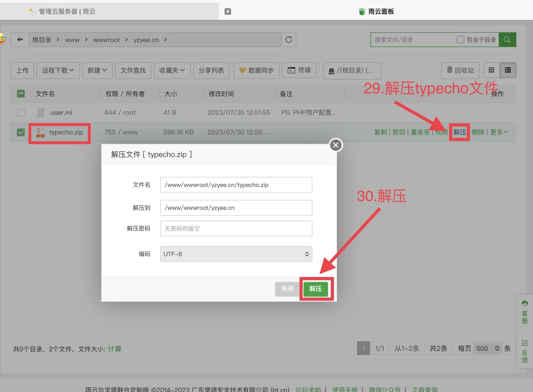
Task: Close the extract dialog with X icon
Action: click(336, 145)
